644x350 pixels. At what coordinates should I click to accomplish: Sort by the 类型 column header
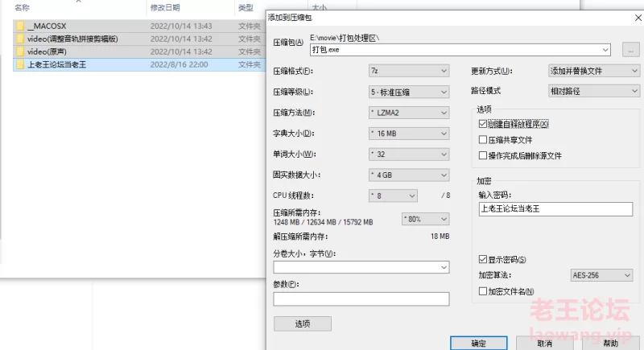click(246, 7)
